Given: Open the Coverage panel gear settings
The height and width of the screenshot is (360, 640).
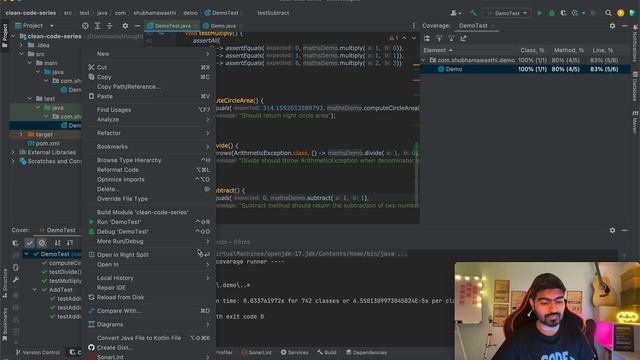Looking at the screenshot, I should tap(612, 26).
